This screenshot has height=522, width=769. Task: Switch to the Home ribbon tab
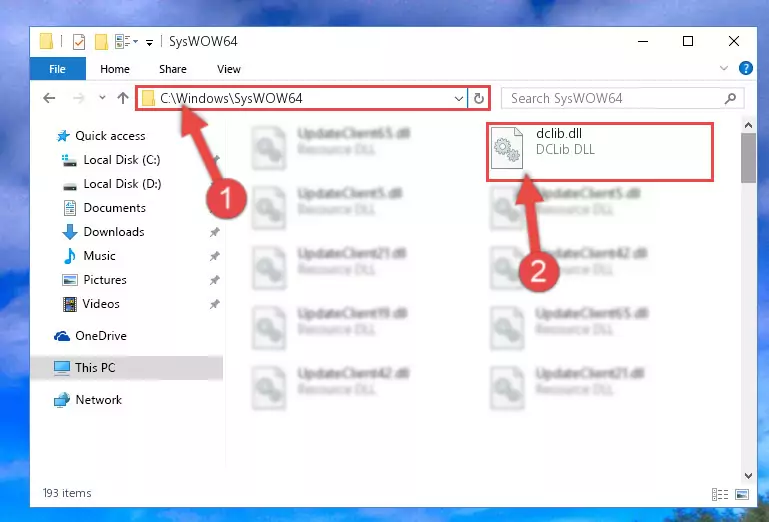coord(115,69)
